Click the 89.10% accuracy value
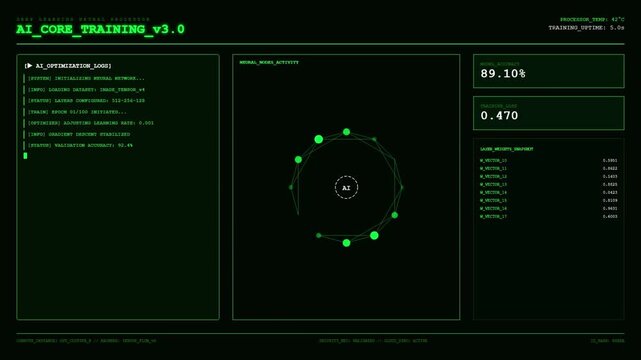This screenshot has width=641, height=360. [x=503, y=74]
